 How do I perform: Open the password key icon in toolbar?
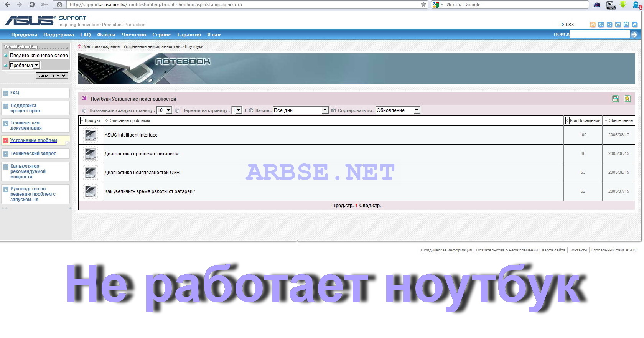click(44, 5)
